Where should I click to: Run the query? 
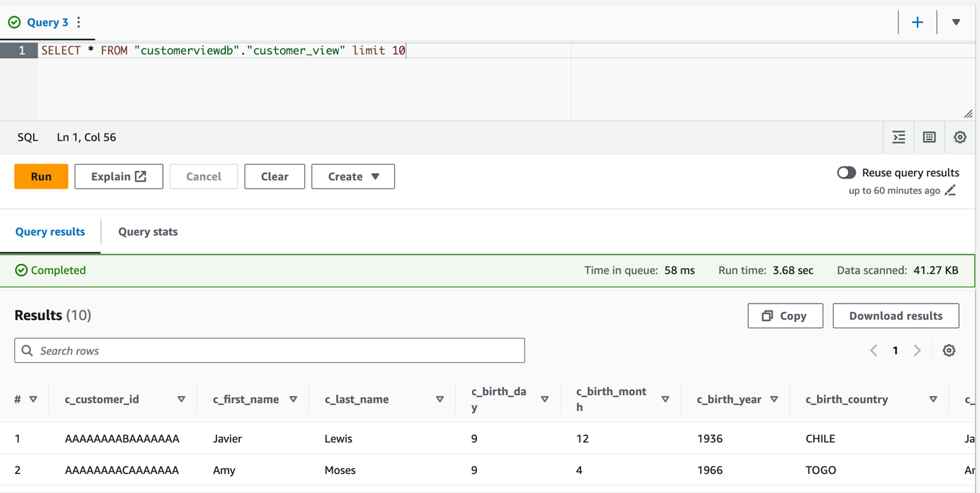point(41,176)
